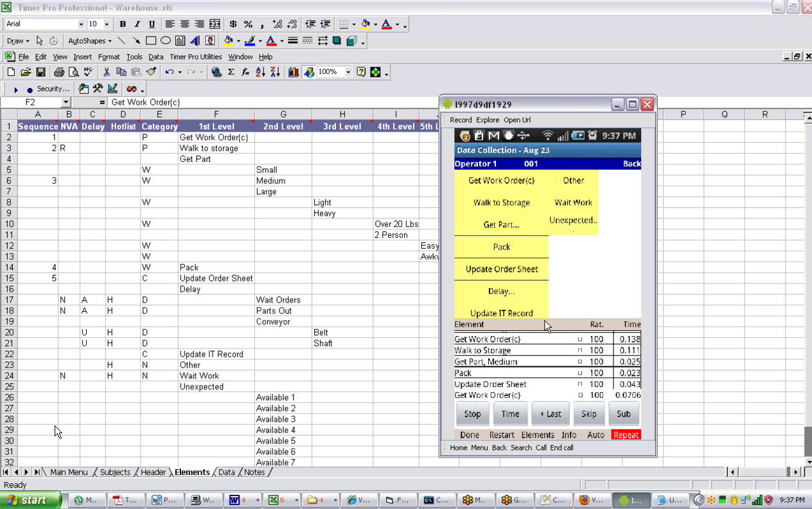Click the Sort Ascending A-Z icon
Viewport: 812px width, 509px height.
260,73
